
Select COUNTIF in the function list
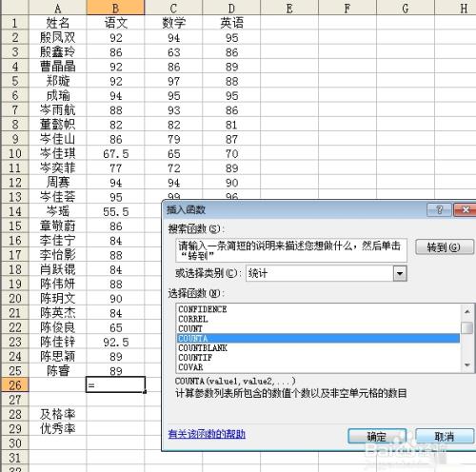(x=318, y=358)
